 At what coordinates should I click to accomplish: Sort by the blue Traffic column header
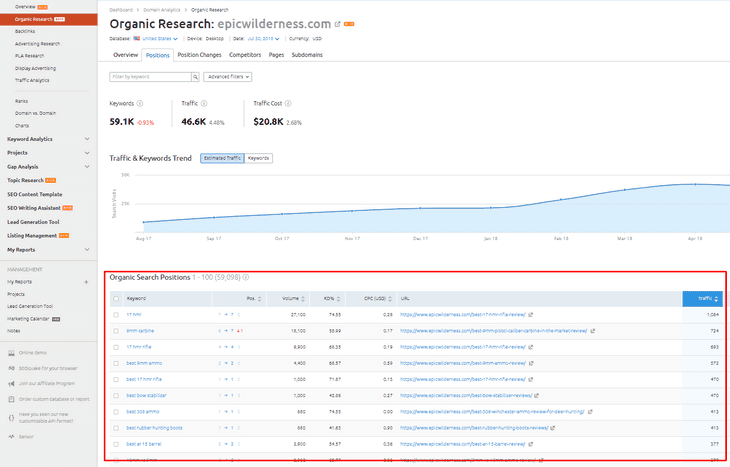703,299
